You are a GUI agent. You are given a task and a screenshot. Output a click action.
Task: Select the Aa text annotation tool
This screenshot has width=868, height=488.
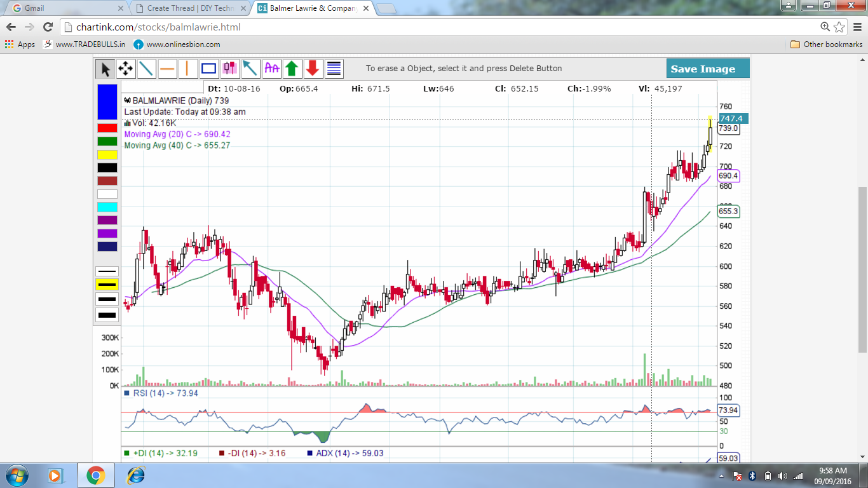pos(271,69)
